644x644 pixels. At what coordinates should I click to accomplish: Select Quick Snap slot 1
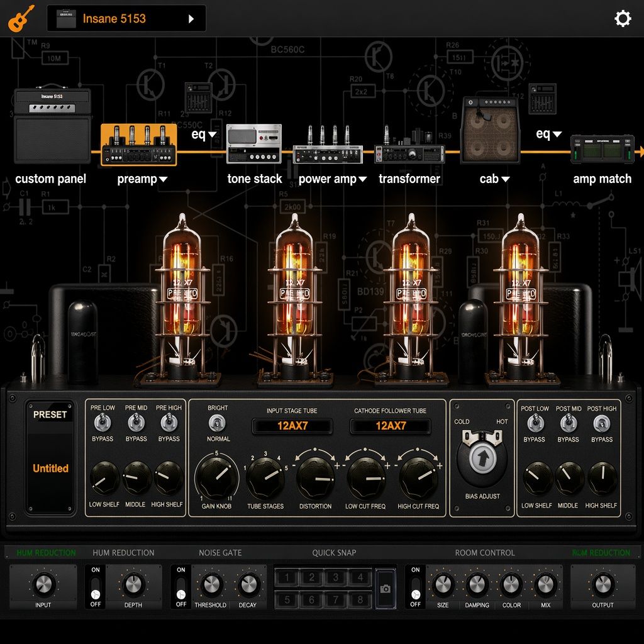click(x=287, y=577)
